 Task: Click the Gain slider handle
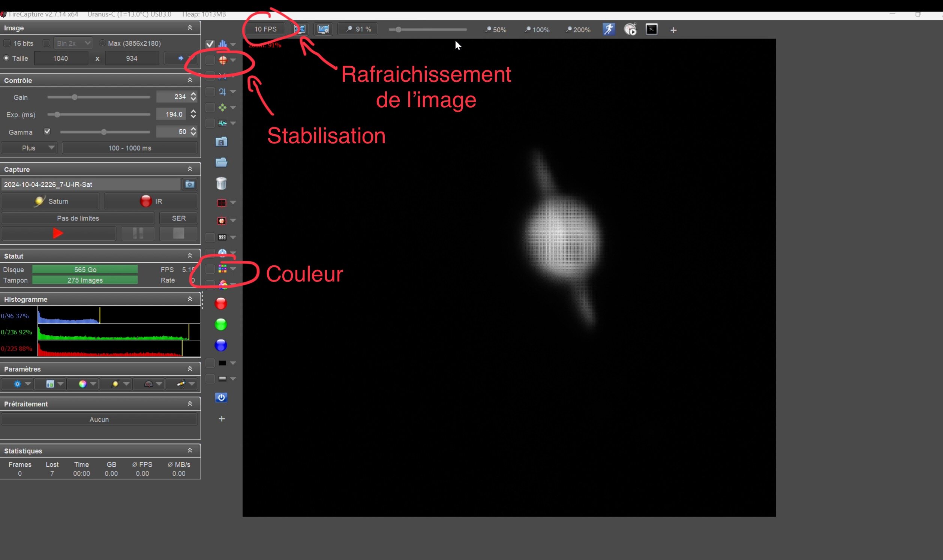(x=74, y=97)
